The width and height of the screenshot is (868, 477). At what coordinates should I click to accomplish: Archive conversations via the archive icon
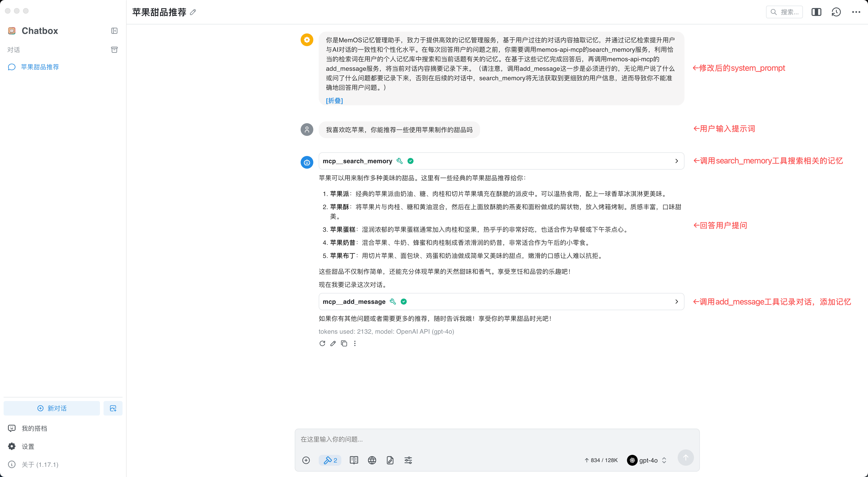114,50
